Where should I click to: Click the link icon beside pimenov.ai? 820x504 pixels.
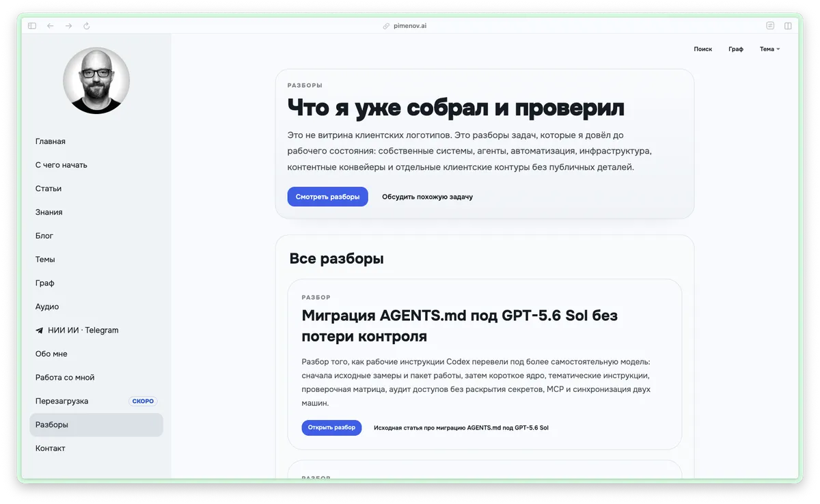point(387,26)
